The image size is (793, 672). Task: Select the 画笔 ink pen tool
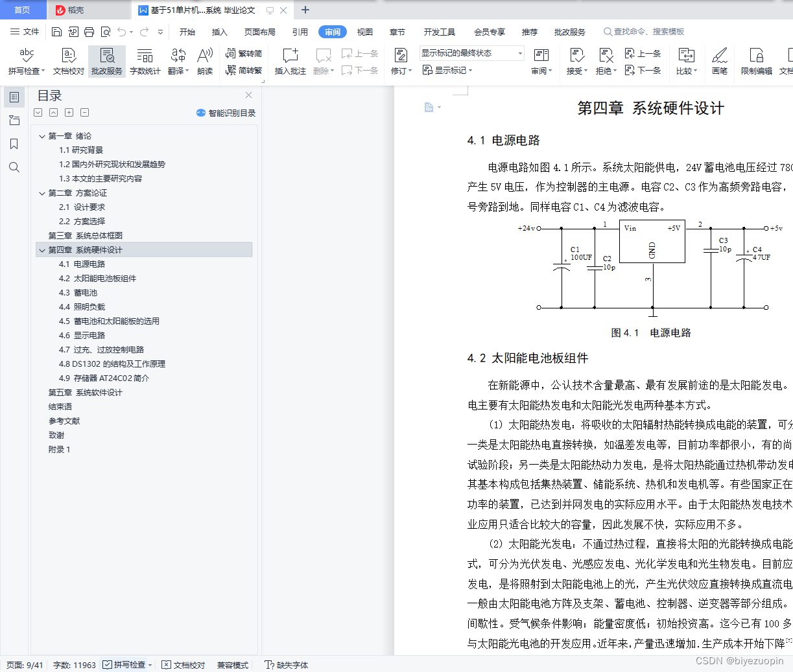pyautogui.click(x=720, y=62)
